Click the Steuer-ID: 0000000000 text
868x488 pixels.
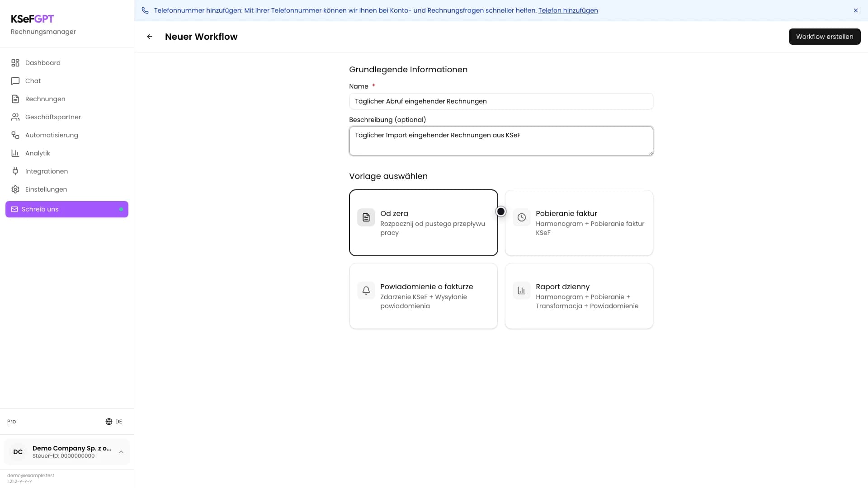[x=64, y=456]
